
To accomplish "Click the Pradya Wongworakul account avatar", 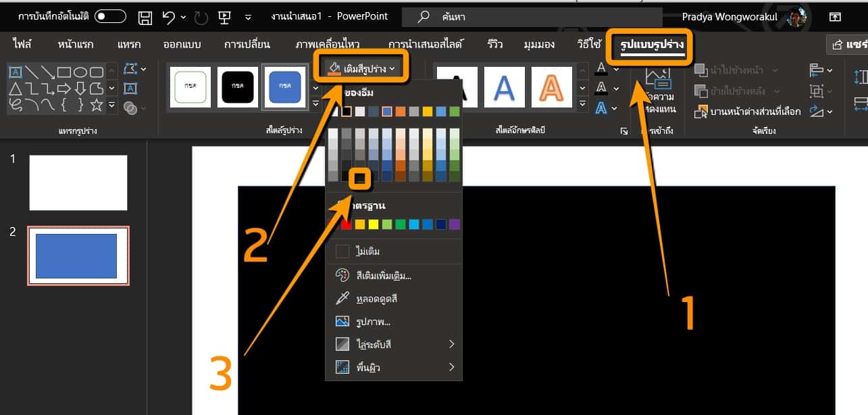I will pos(796,17).
